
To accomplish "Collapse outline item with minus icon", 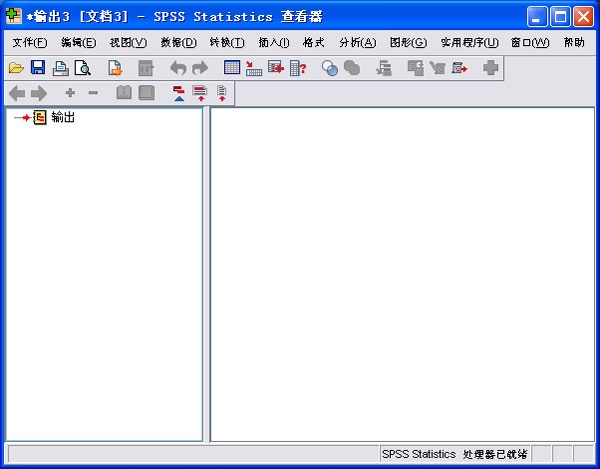I will (x=93, y=93).
